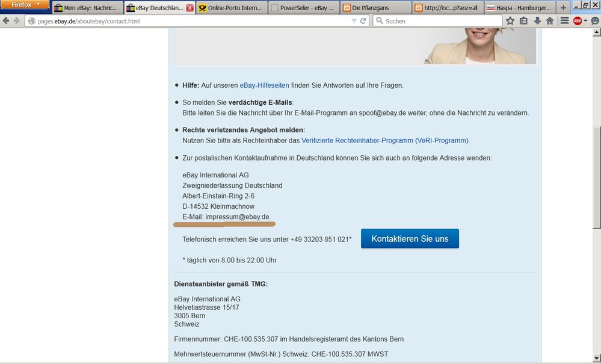Click the browser back arrow button
601x364 pixels.
click(x=6, y=21)
